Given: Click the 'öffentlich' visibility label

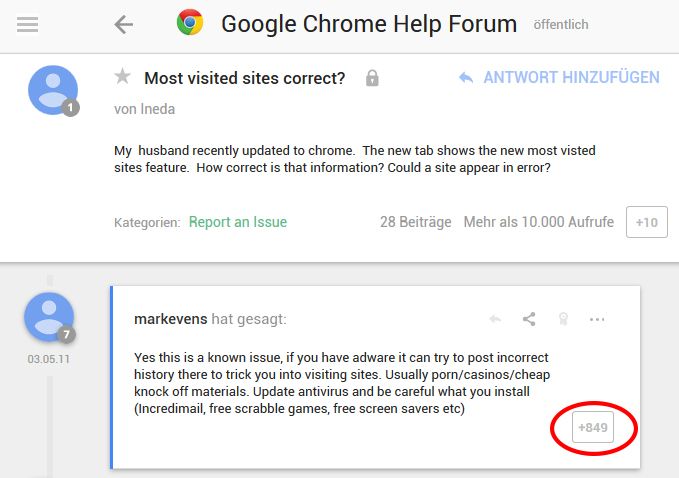Looking at the screenshot, I should [x=561, y=25].
